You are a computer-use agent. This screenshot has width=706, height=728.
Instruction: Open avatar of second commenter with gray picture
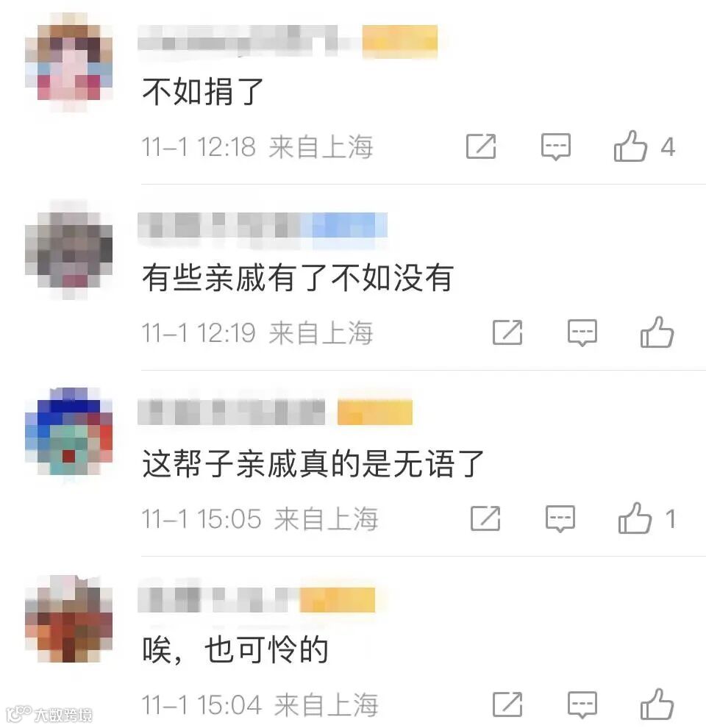coord(68,249)
